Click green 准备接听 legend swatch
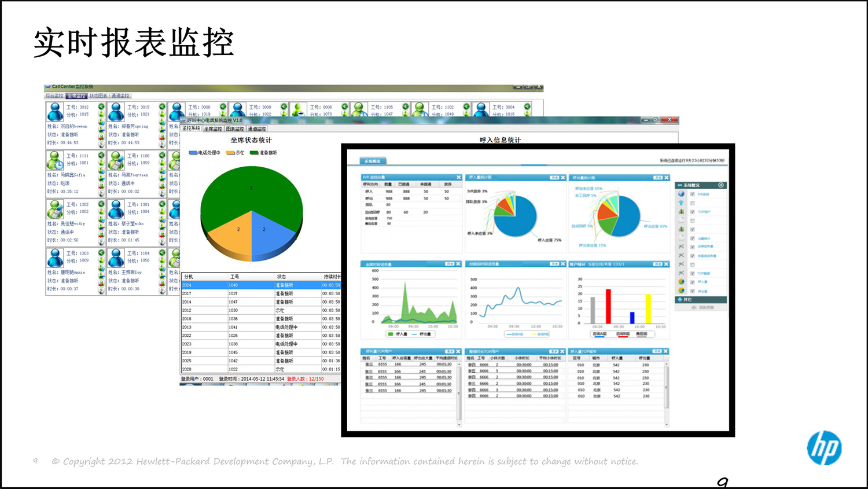 253,153
